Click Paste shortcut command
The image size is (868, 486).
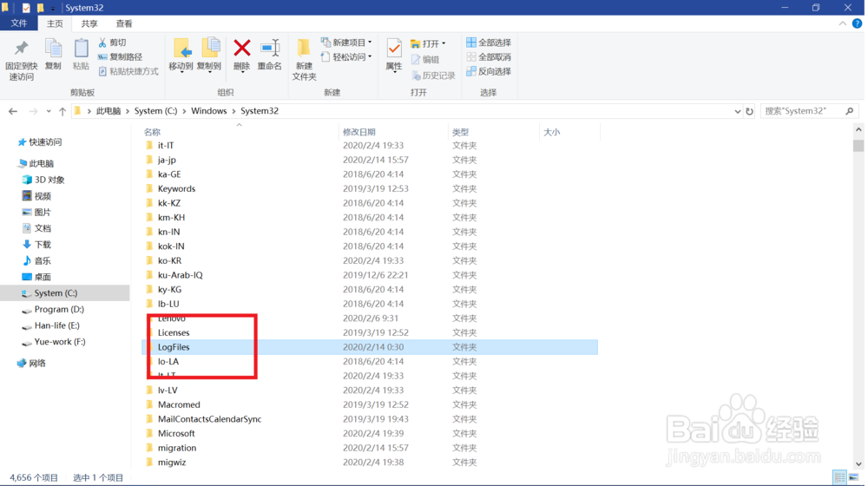point(128,71)
